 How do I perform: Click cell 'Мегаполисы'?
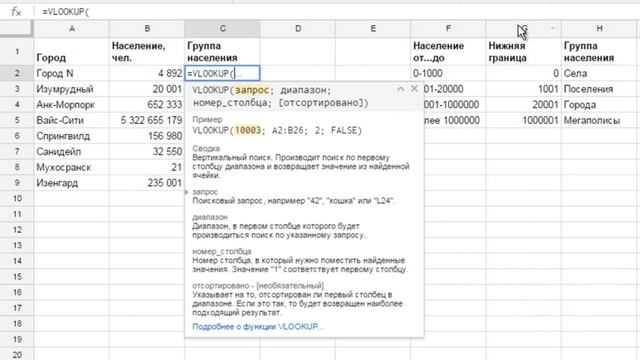[599, 120]
